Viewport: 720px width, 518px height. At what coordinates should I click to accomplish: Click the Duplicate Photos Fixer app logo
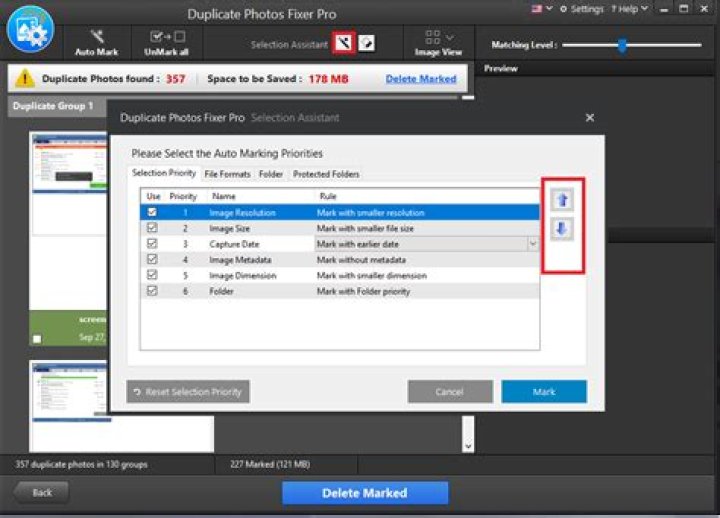point(30,29)
